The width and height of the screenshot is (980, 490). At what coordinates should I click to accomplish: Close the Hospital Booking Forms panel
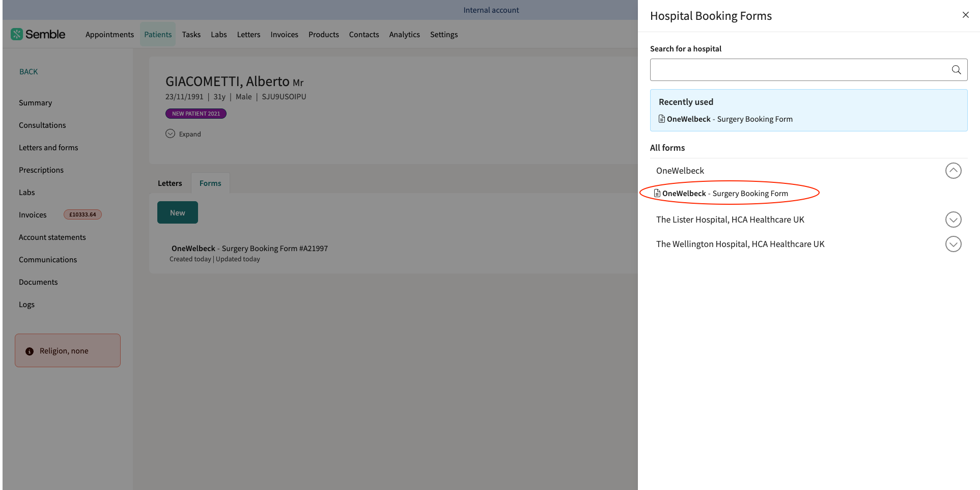(965, 15)
